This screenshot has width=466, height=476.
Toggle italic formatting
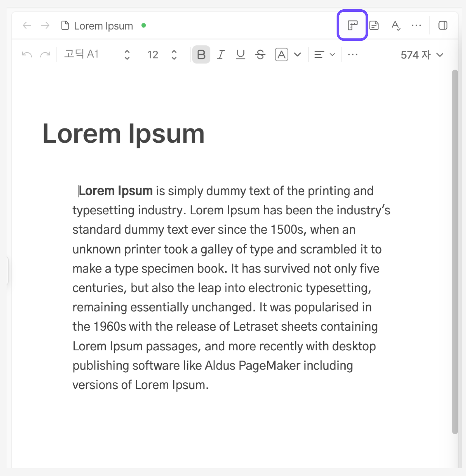coord(221,55)
